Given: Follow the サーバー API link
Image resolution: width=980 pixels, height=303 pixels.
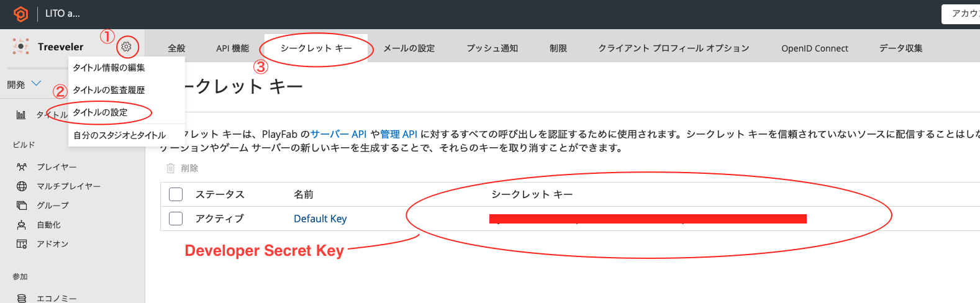Looking at the screenshot, I should tap(338, 134).
